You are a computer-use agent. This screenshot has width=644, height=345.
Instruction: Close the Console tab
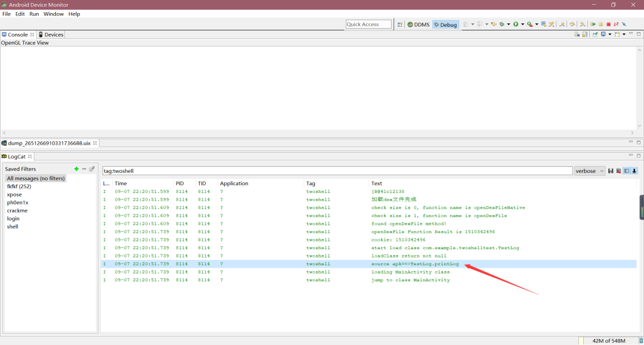coord(32,35)
